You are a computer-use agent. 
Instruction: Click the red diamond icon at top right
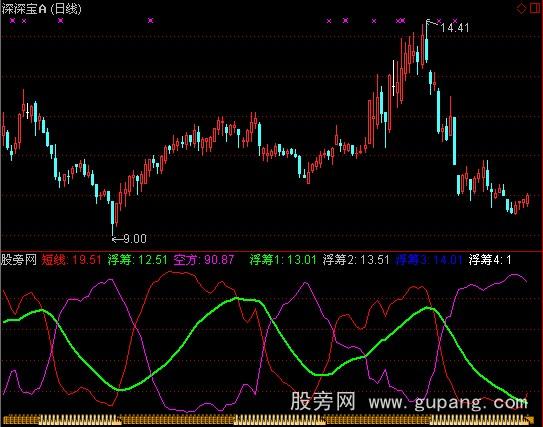[521, 8]
